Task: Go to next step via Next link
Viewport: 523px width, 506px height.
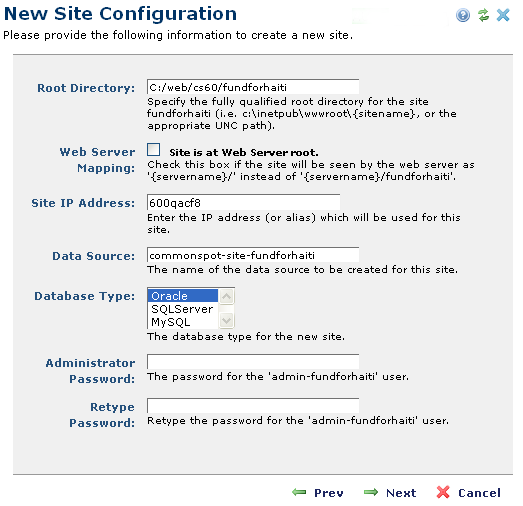Action: click(x=401, y=493)
